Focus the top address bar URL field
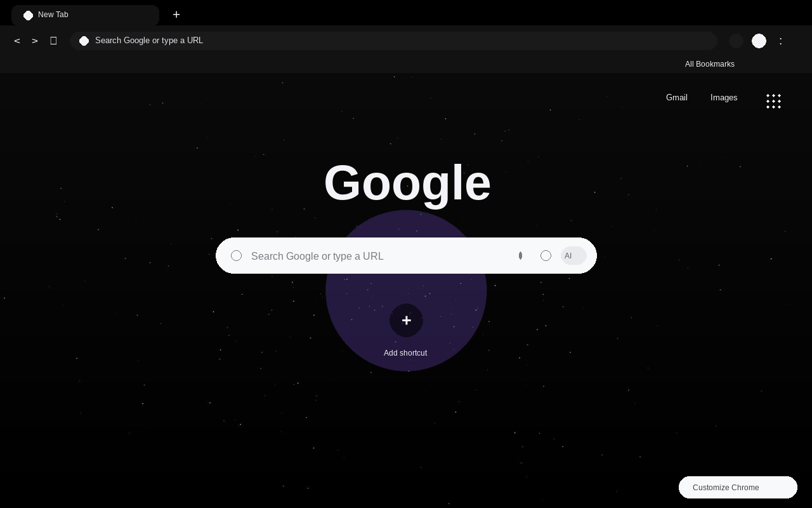The image size is (812, 508). pos(393,41)
